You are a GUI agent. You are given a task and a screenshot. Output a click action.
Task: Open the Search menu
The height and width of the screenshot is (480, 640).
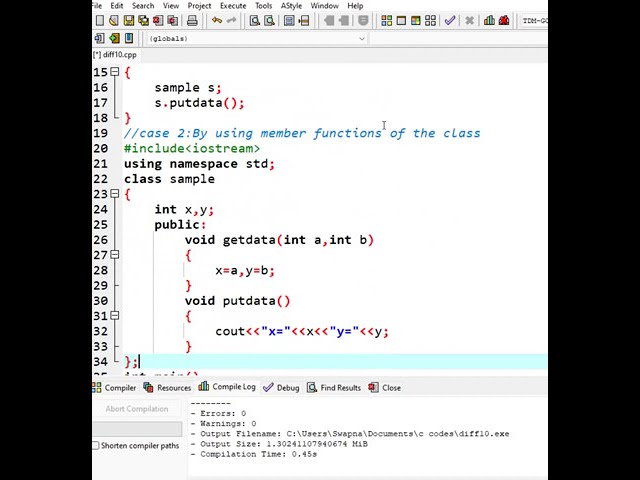tap(143, 6)
